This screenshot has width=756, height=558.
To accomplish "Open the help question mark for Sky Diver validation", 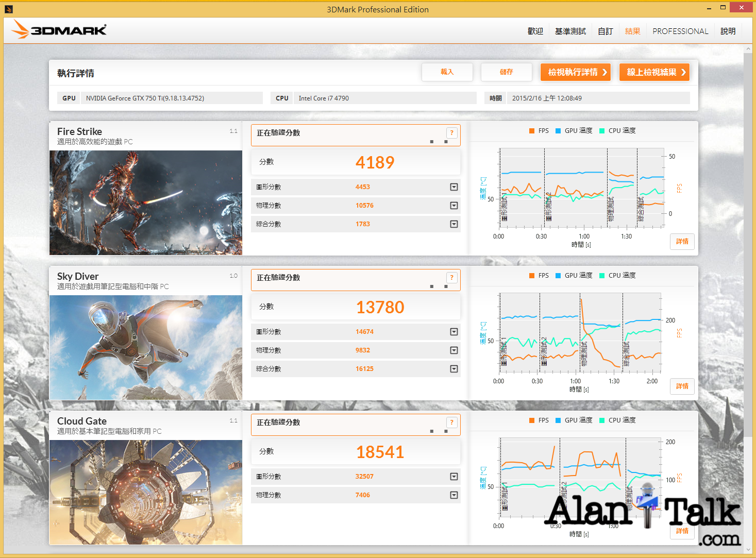I will (x=452, y=277).
